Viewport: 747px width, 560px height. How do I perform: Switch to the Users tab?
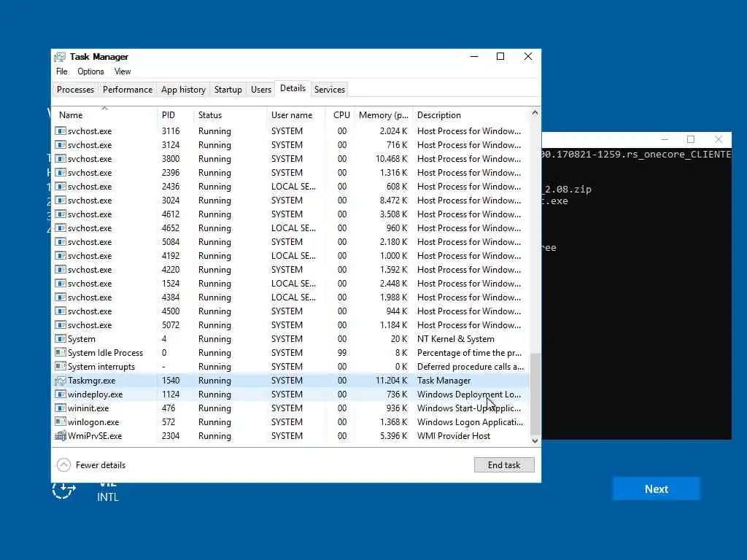(261, 90)
